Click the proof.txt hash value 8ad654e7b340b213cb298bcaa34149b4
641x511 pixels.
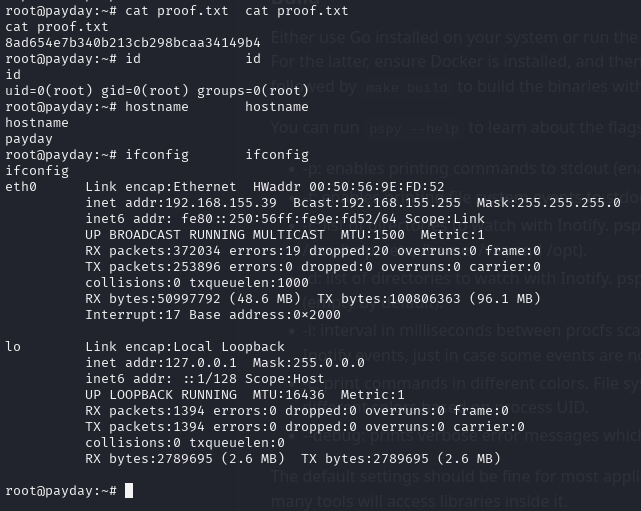point(133,43)
